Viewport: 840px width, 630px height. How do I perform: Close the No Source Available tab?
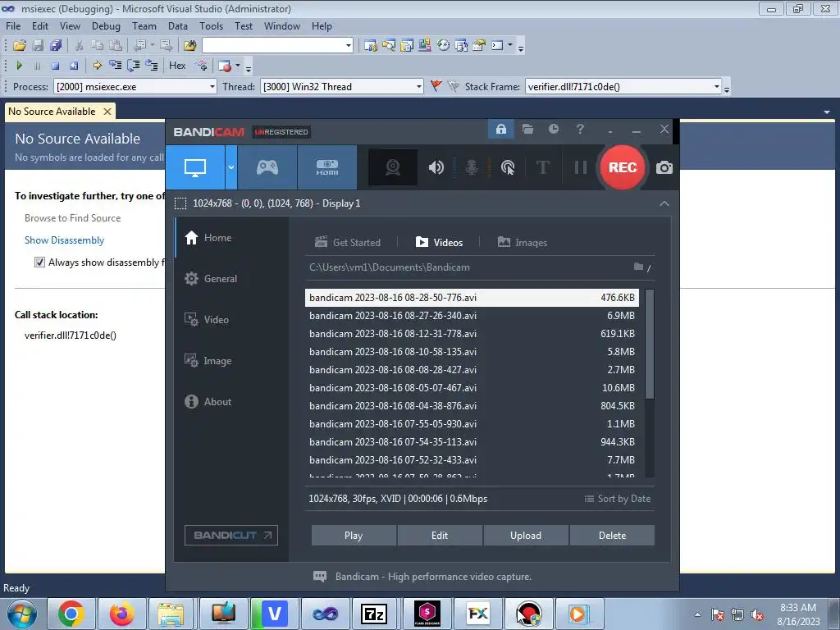tap(107, 112)
